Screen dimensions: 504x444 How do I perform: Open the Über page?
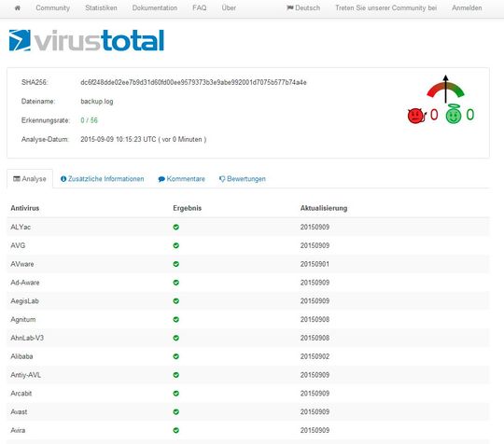tap(229, 8)
